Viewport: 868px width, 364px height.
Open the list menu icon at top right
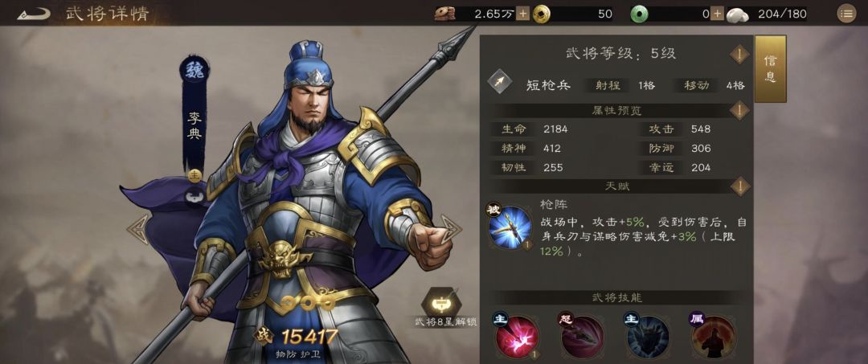coord(845,14)
